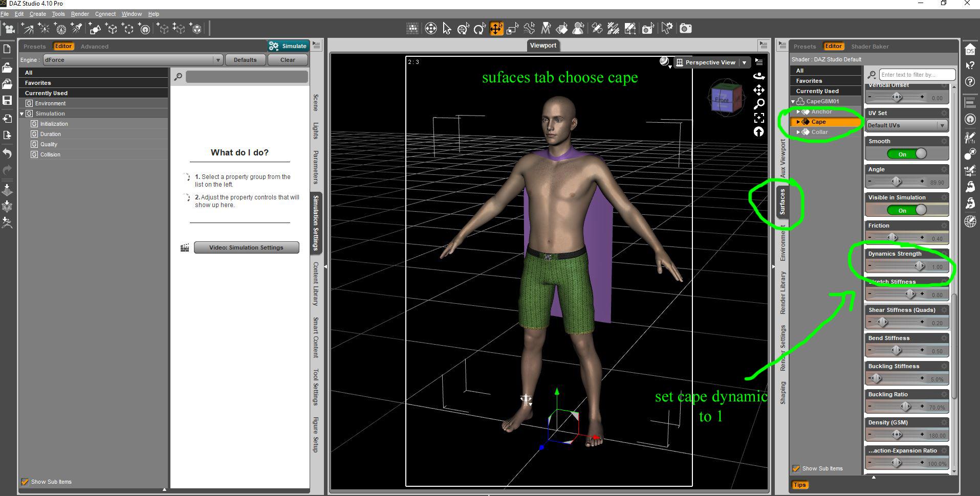Image resolution: width=980 pixels, height=496 pixels.
Task: Expand the Anchor surface node
Action: [798, 112]
